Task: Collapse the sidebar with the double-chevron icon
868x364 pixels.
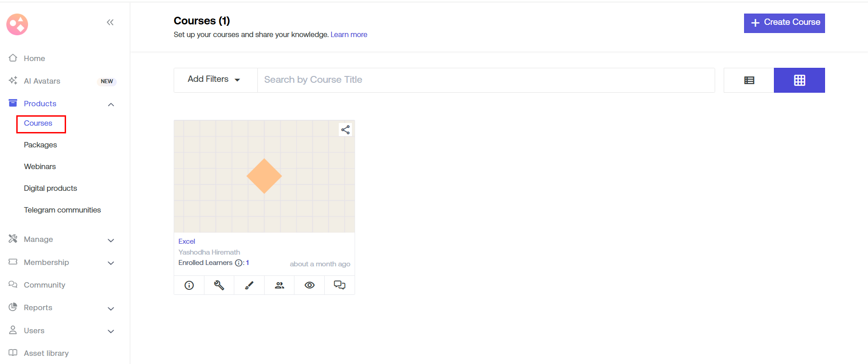Action: pos(110,22)
